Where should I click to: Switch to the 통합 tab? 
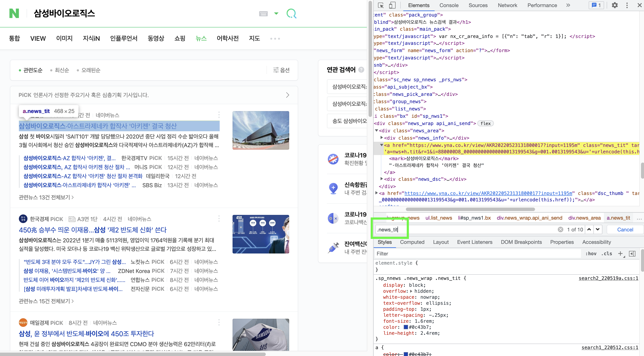click(x=14, y=39)
